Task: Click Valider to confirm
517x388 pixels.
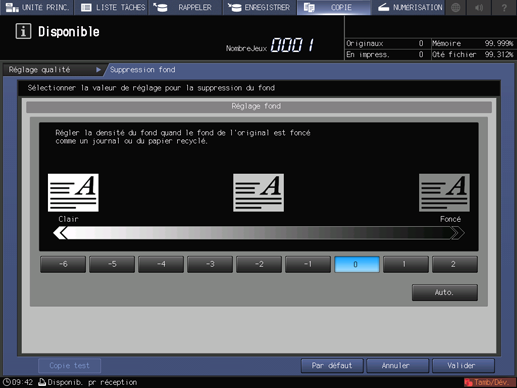Action: 463,366
